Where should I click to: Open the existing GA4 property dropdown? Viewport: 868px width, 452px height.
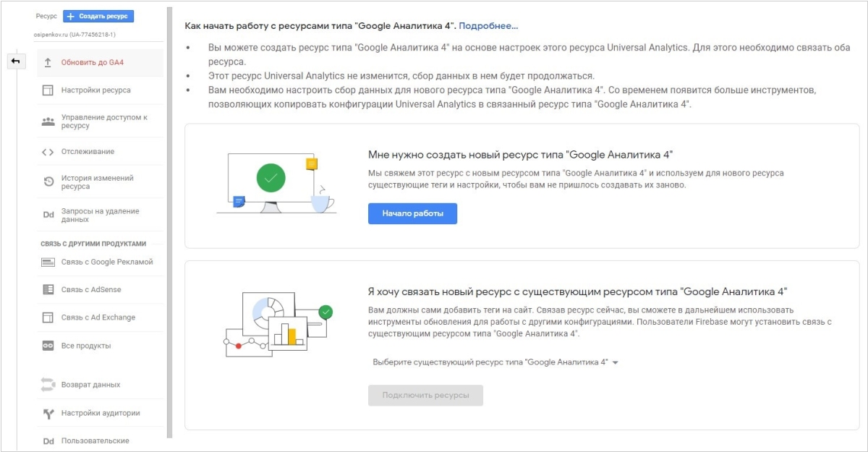tap(495, 362)
